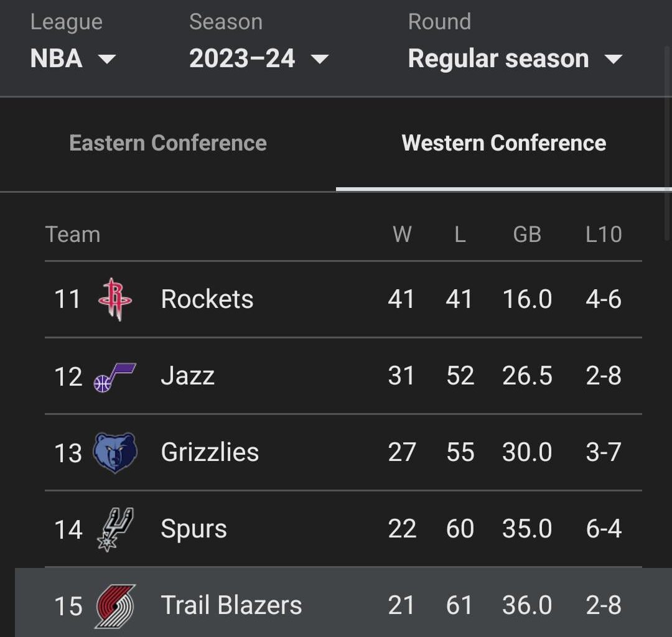This screenshot has height=637, width=672.
Task: Click the GB column header
Action: [x=526, y=235]
